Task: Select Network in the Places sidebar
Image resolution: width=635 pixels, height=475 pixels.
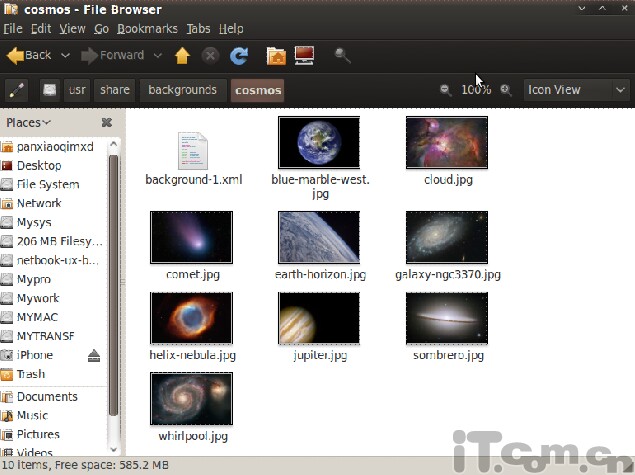Action: [53, 203]
